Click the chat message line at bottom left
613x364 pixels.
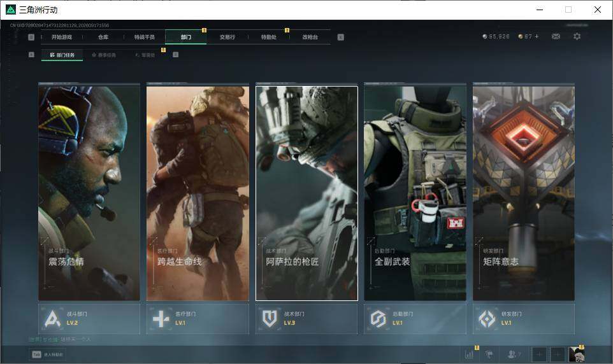click(x=59, y=339)
